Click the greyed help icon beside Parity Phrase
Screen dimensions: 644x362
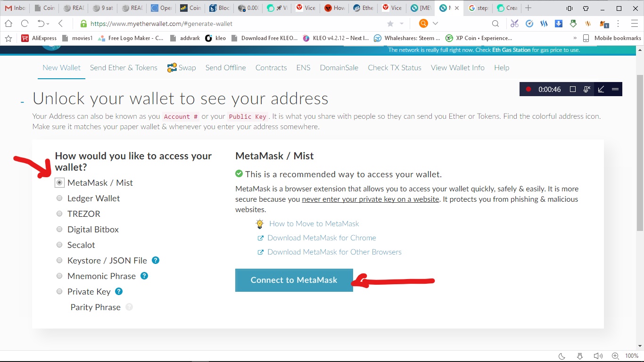coord(129,307)
